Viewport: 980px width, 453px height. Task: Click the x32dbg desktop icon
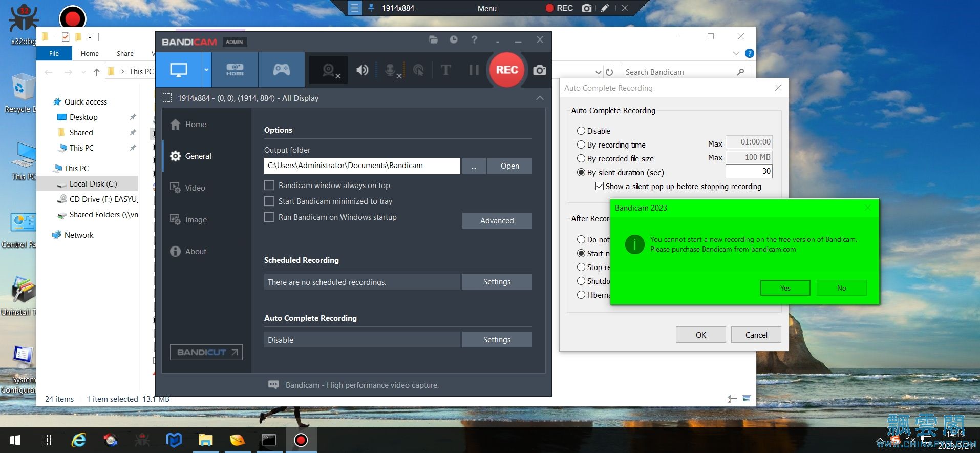[23, 25]
